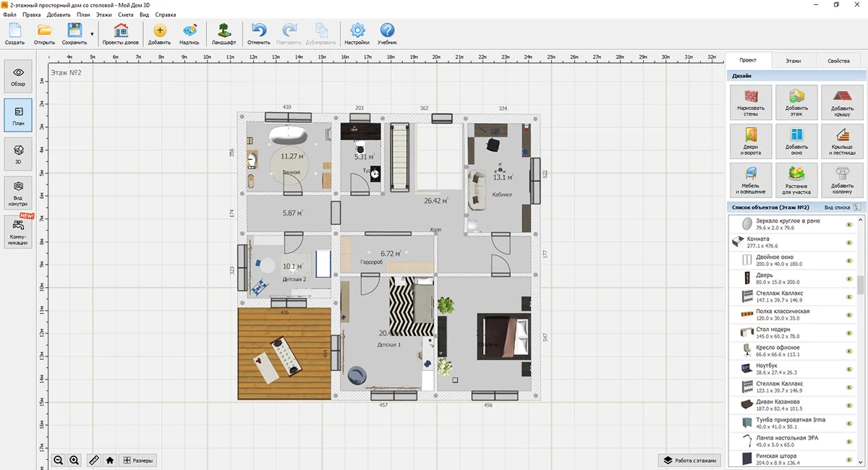Click Добавить колонну column button
868x470 pixels.
[842, 180]
